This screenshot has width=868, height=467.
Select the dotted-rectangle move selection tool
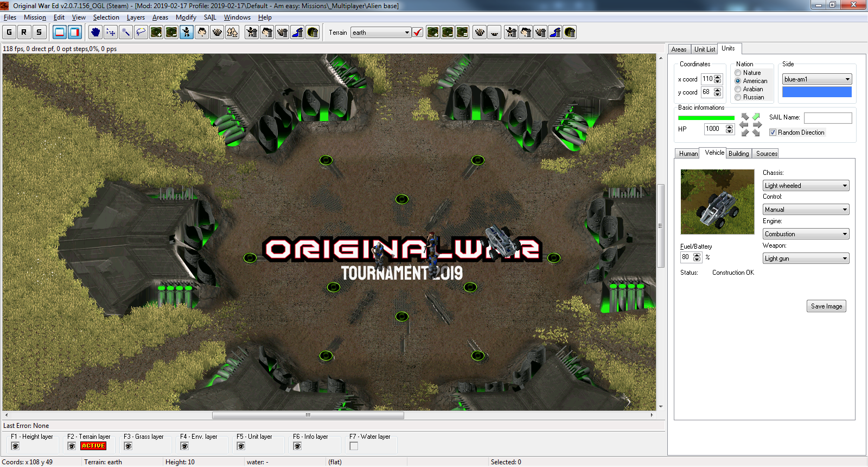click(111, 32)
